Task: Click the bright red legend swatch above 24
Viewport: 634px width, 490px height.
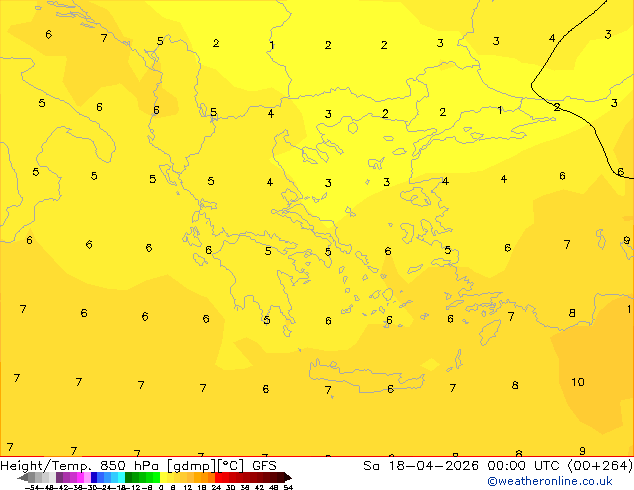Action: click(218, 477)
